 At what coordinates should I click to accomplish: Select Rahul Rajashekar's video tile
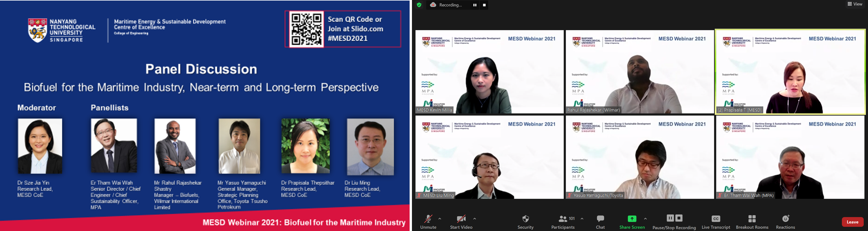click(x=640, y=72)
